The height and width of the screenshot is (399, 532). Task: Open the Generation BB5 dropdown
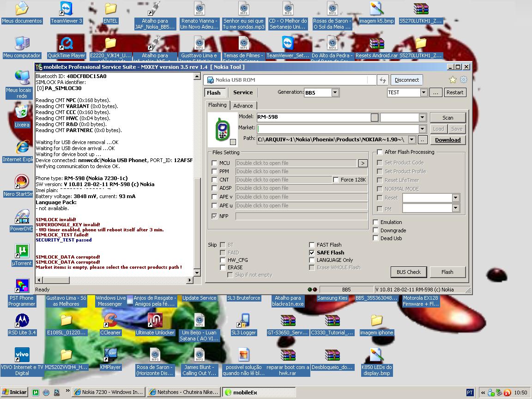click(x=335, y=93)
